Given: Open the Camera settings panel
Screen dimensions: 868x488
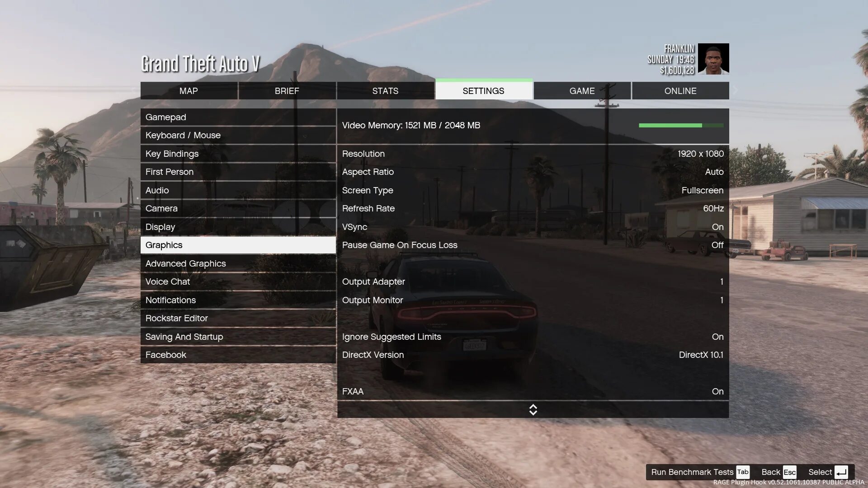Looking at the screenshot, I should pyautogui.click(x=161, y=209).
